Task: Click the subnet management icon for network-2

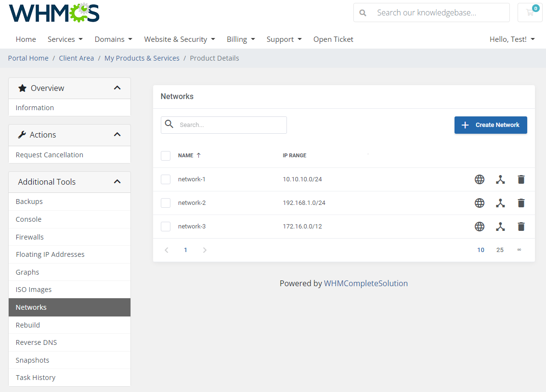Action: [x=500, y=202]
